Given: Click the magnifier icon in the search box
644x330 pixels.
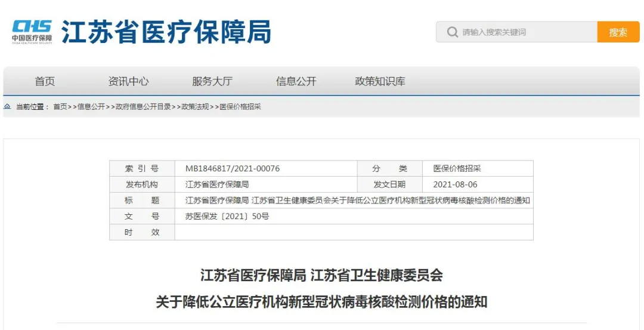Looking at the screenshot, I should (x=452, y=32).
